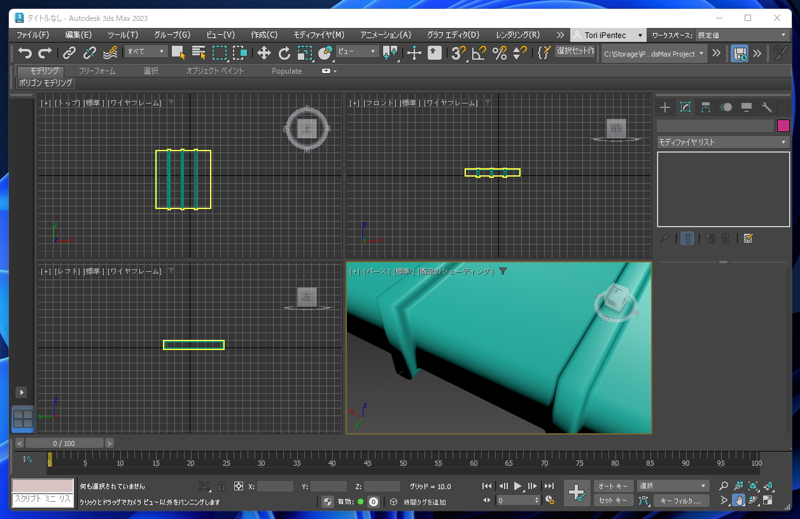Click the キー フィルタ... button
The image size is (800, 519).
(681, 501)
